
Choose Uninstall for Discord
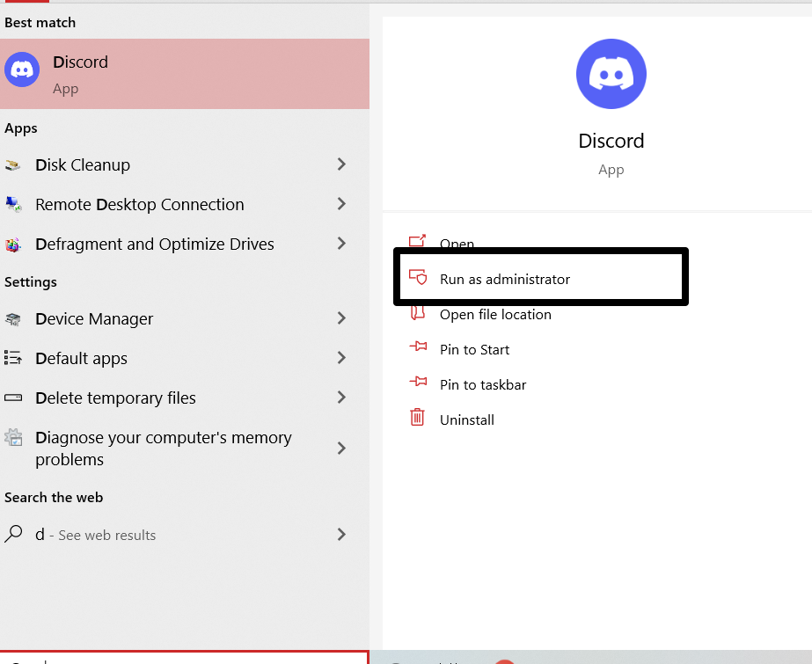pos(466,420)
